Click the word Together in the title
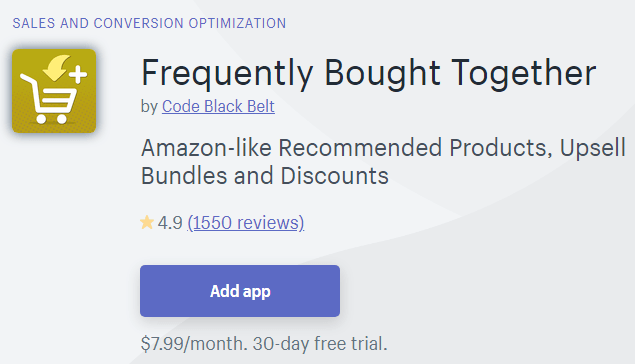635x364 pixels. point(524,73)
